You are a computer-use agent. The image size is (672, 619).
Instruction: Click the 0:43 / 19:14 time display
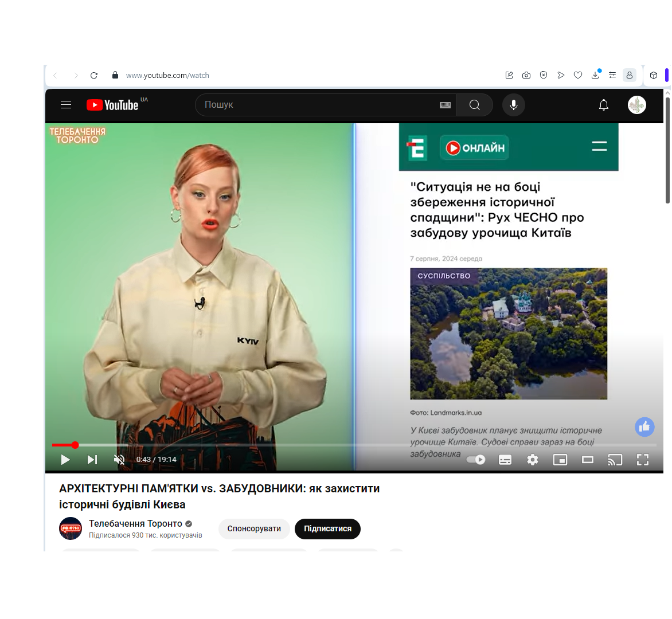pyautogui.click(x=157, y=460)
